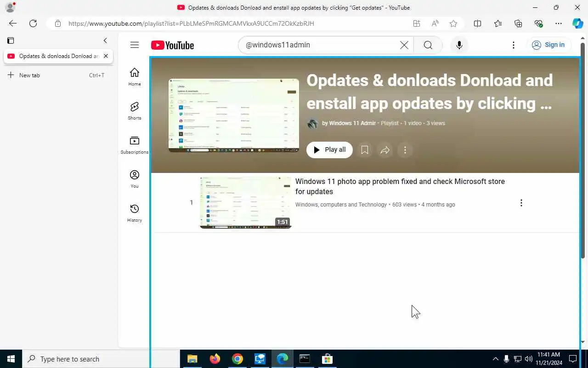588x368 pixels.
Task: Open action menu for the listed video
Action: click(521, 203)
